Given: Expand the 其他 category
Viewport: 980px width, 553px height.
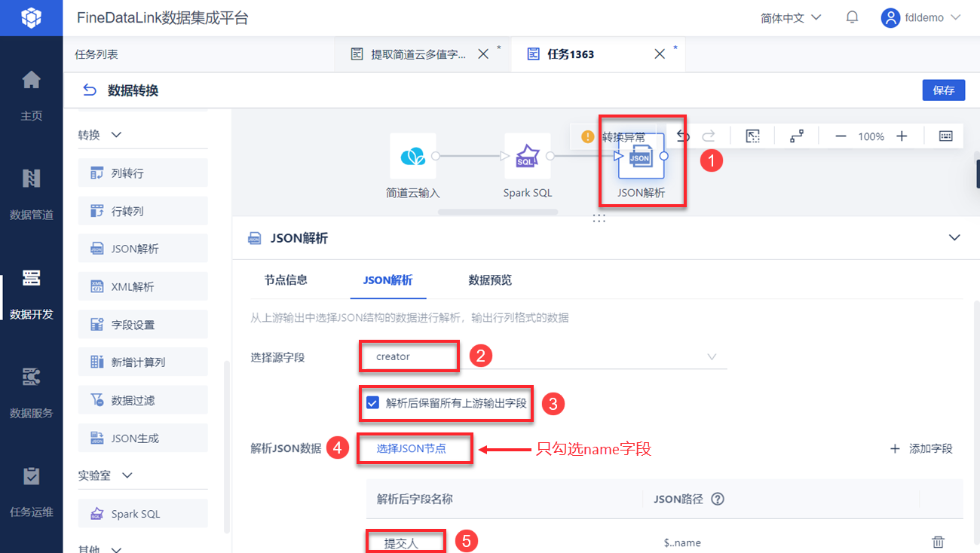Looking at the screenshot, I should [117, 549].
